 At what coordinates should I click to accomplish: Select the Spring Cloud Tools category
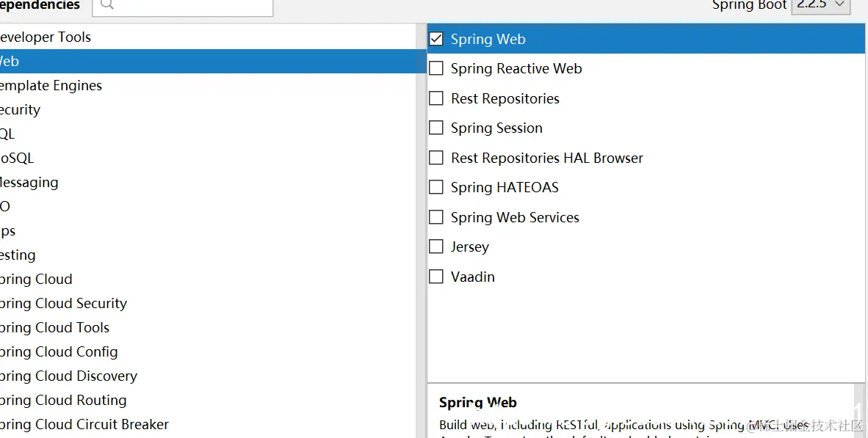pyautogui.click(x=209, y=327)
